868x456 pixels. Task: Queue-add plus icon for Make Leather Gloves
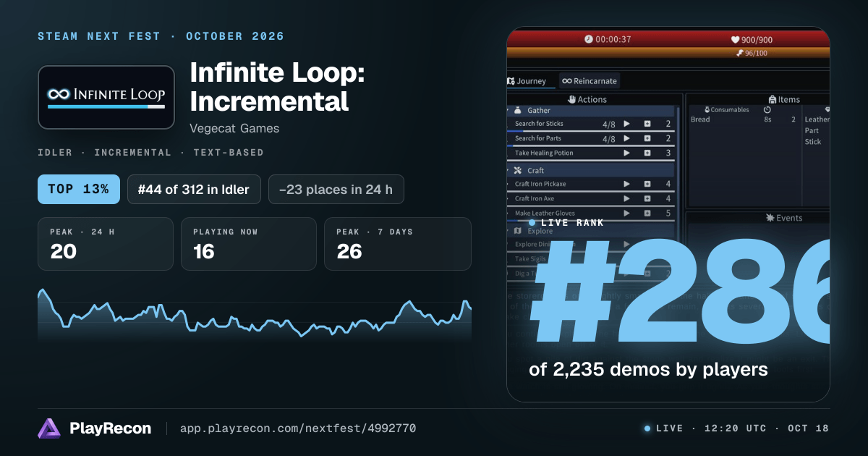pos(647,214)
